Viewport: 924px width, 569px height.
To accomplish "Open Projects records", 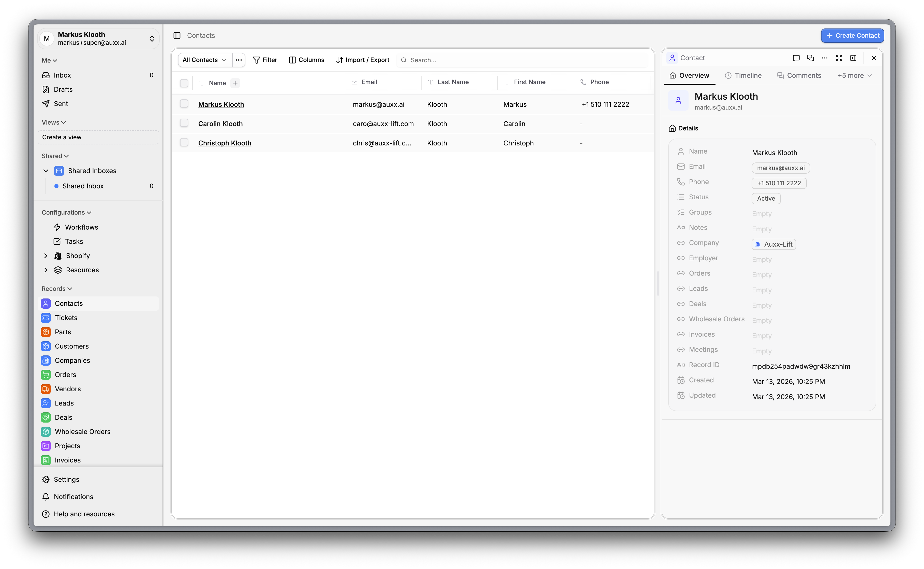I will 98,446.
